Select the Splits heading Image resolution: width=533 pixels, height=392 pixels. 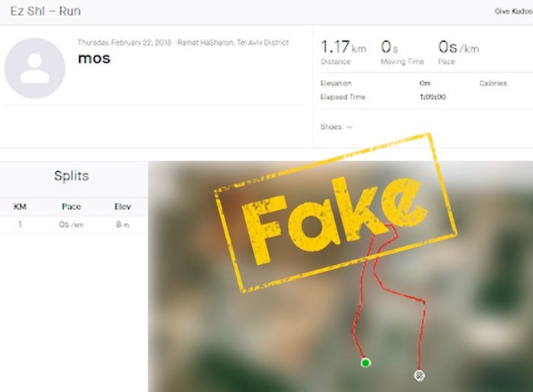72,176
